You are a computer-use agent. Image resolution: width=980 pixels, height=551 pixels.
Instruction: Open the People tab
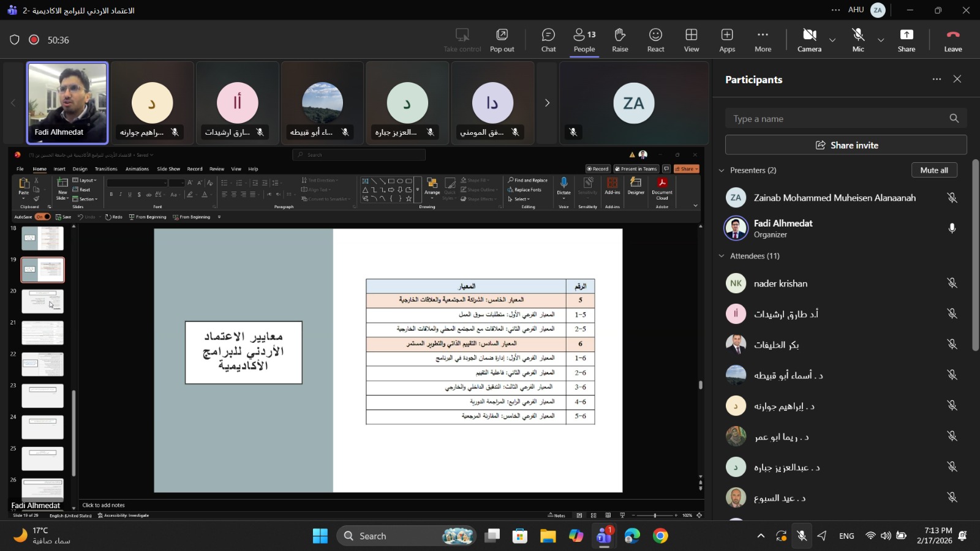coord(584,40)
